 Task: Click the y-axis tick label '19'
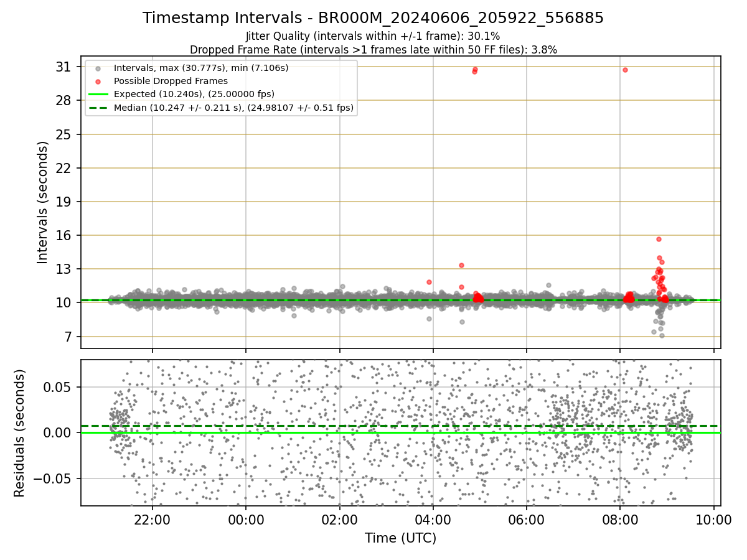[64, 202]
